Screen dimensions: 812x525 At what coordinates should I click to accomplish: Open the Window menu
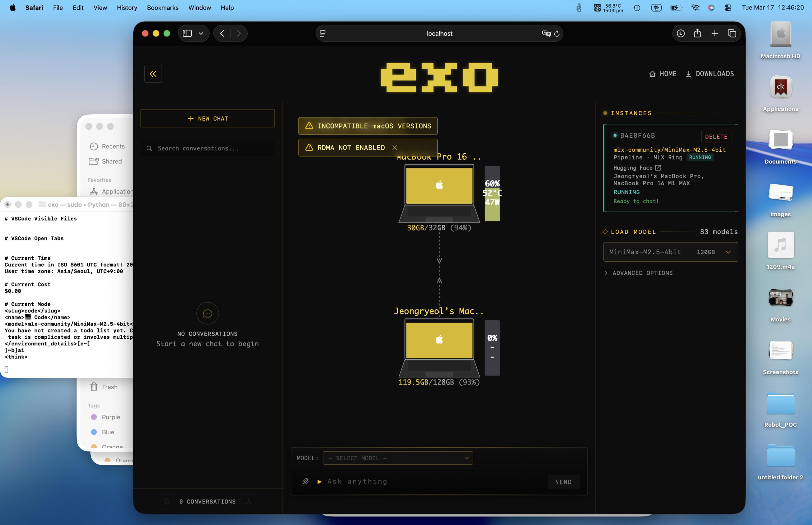tap(200, 8)
